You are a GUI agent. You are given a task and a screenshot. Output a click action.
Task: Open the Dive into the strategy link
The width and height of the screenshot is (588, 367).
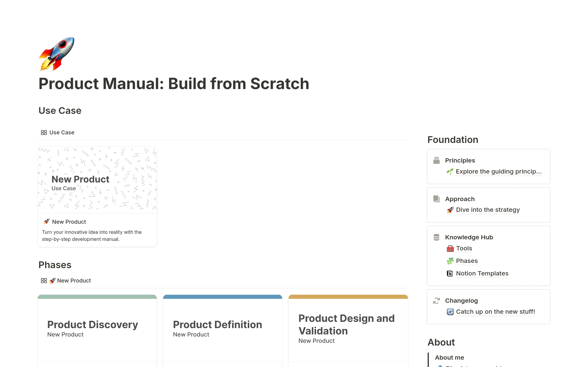click(488, 210)
